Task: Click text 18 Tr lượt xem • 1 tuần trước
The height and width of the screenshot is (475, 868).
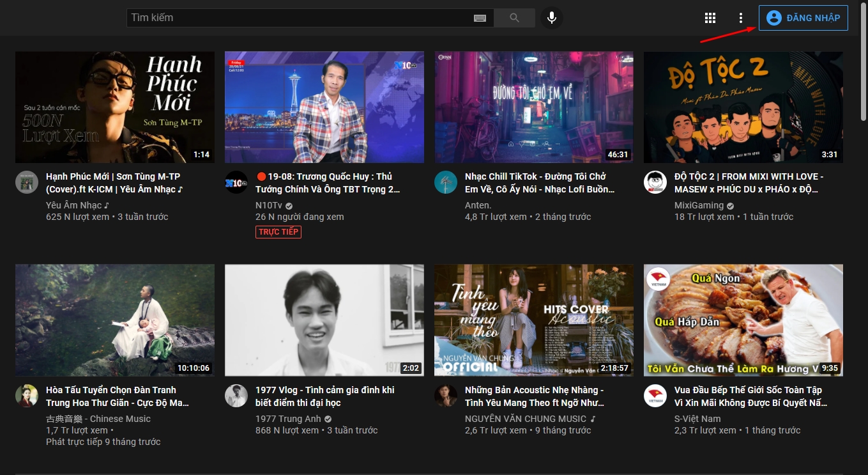Action: click(x=733, y=217)
